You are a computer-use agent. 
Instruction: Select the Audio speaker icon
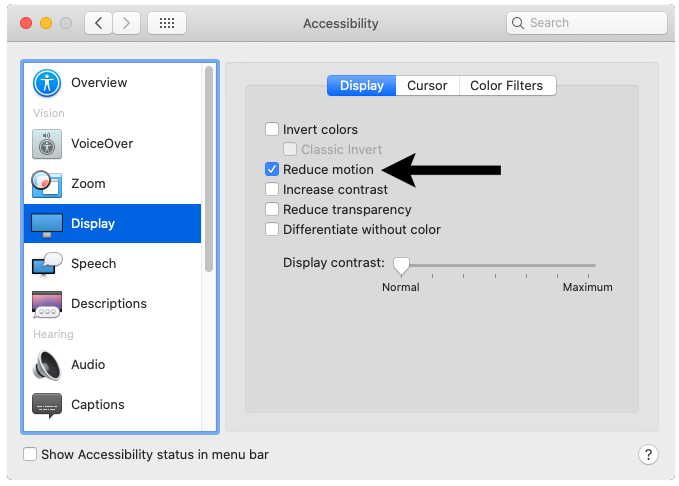pos(47,365)
